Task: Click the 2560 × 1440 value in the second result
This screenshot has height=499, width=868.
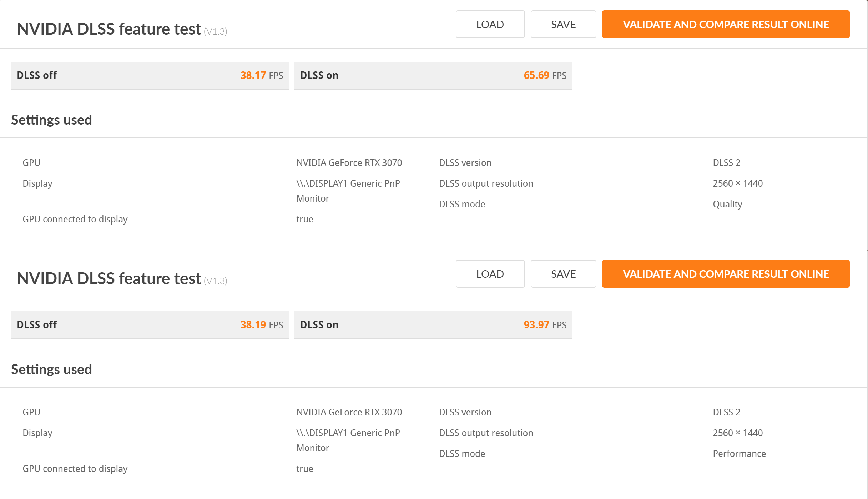Action: coord(738,433)
